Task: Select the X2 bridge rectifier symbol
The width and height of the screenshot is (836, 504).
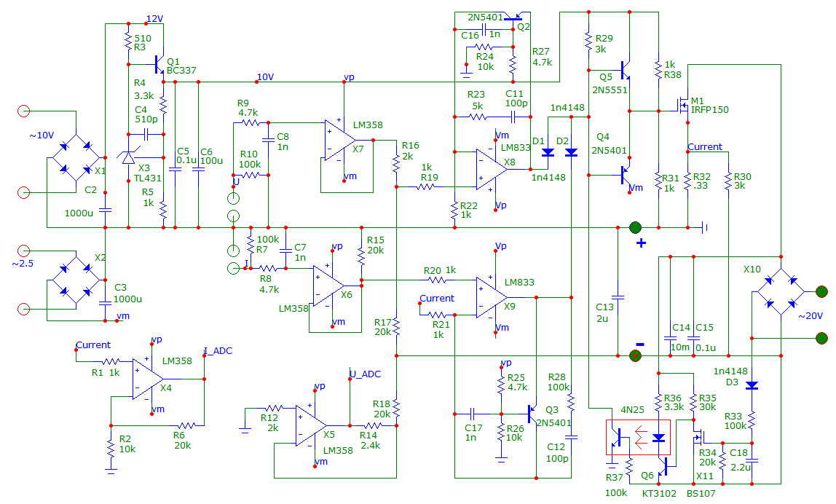Action: coord(76,278)
